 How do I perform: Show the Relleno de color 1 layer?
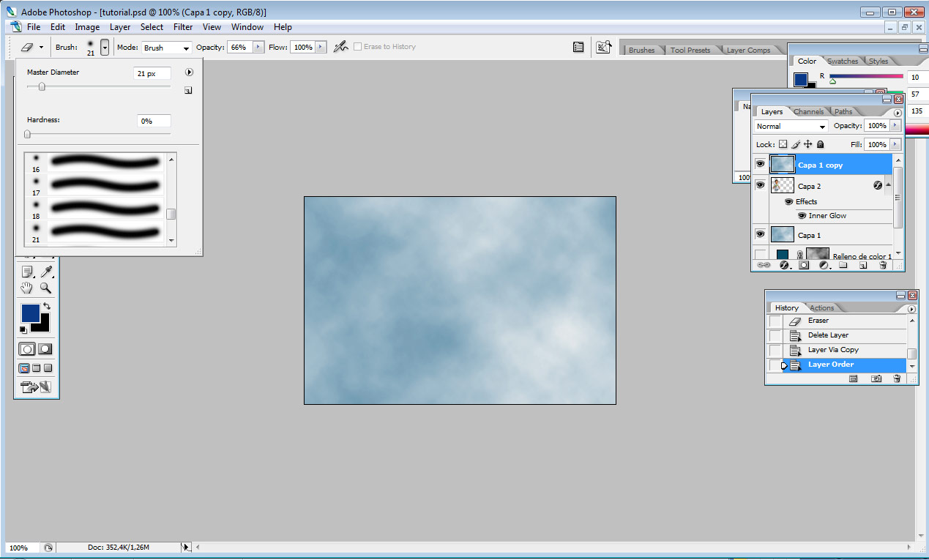[760, 255]
